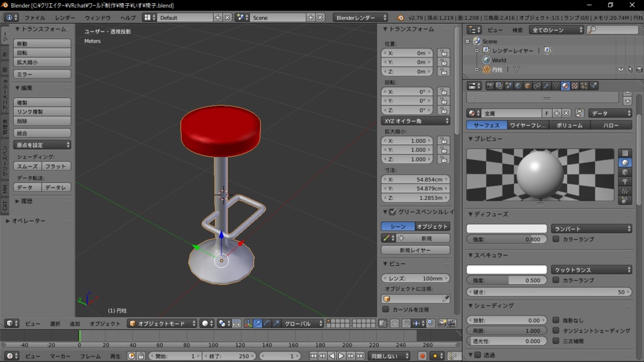Open the Modifiers wrench tab
This screenshot has width=644, height=362.
point(547,85)
